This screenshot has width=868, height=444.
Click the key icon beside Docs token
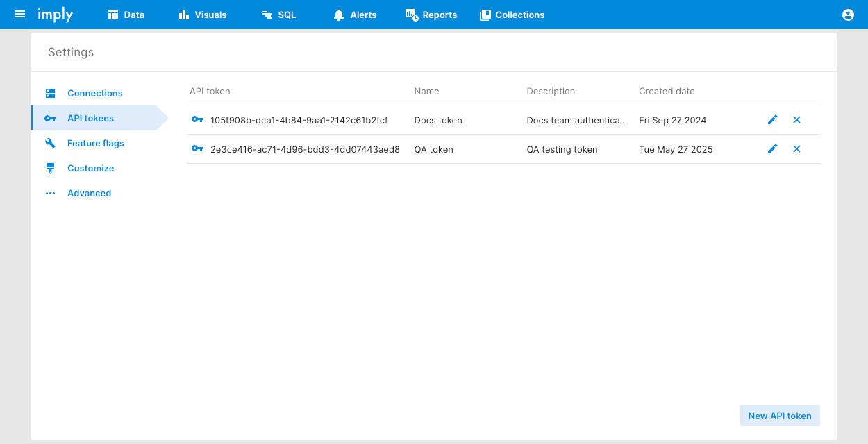tap(197, 120)
